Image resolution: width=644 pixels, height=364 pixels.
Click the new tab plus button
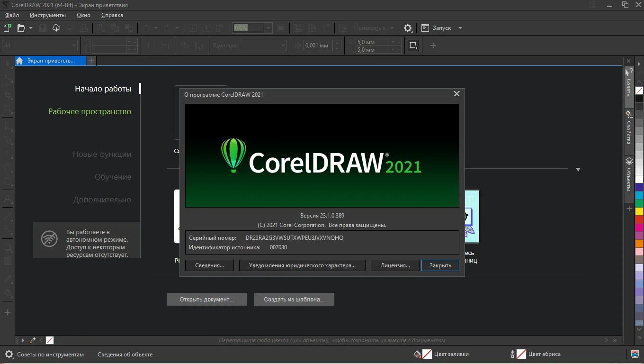point(91,61)
